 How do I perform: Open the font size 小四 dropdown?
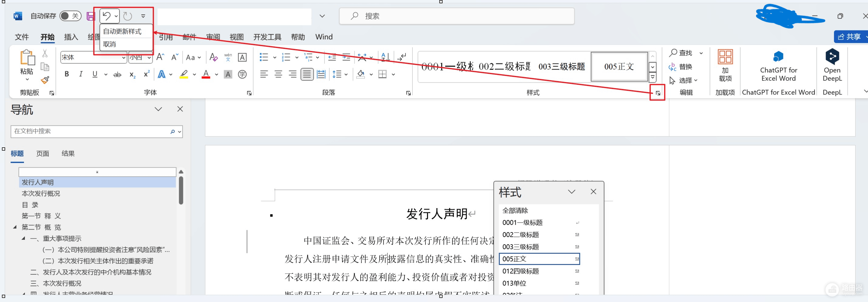click(149, 57)
